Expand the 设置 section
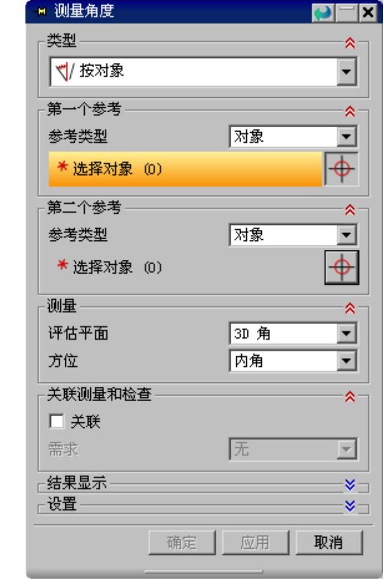The image size is (384, 588). [x=350, y=506]
